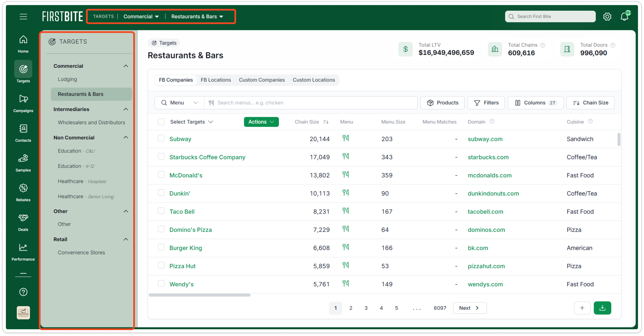The image size is (644, 336).
Task: Open Restaurants & Bars header dropdown
Action: point(197,16)
